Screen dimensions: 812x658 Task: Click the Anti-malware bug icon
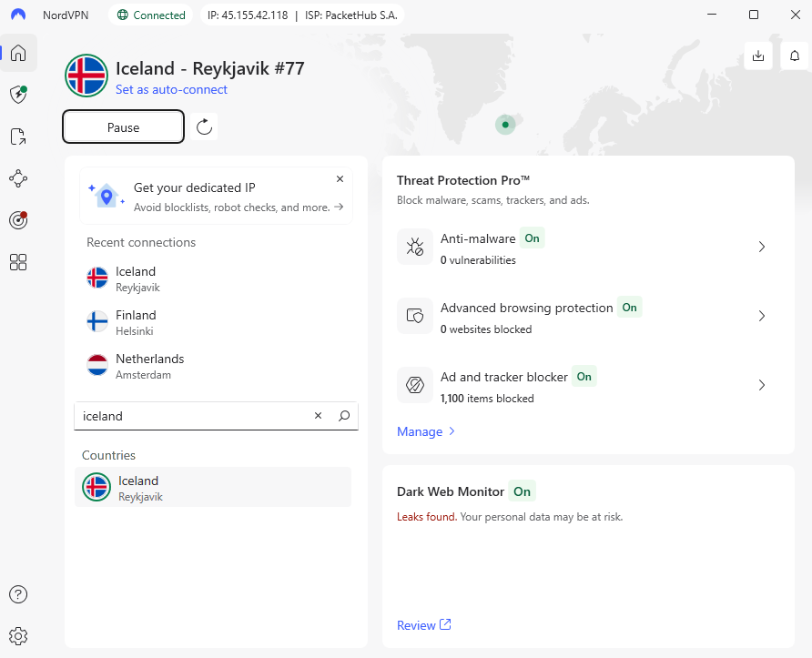point(415,247)
